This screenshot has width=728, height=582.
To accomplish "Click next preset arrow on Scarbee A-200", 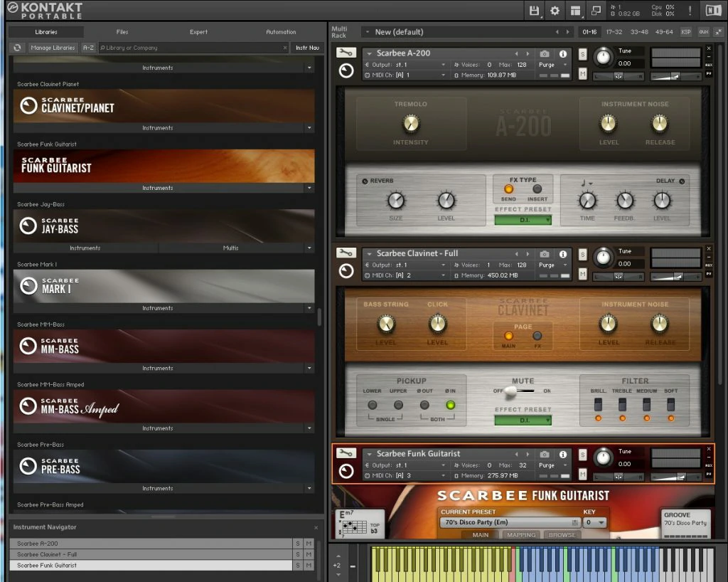I will coord(528,54).
